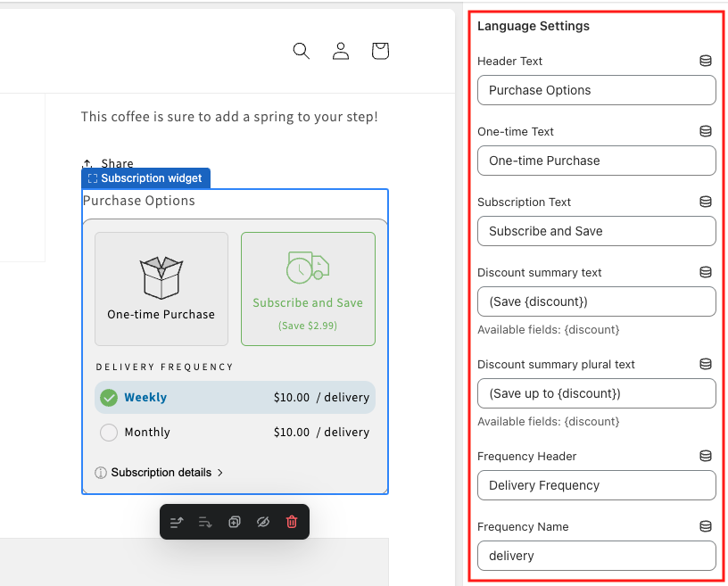The image size is (728, 586).
Task: Select the One-time Purchase option
Action: tap(161, 288)
